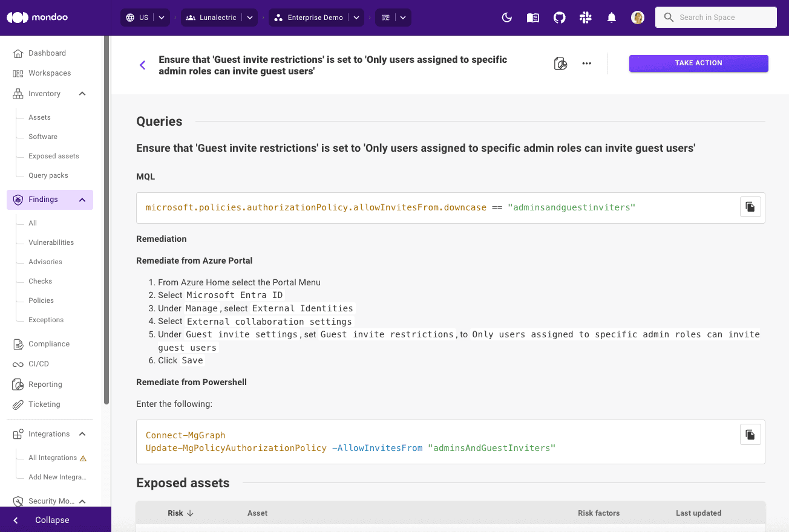Click the Workspaces icon in sidebar
This screenshot has height=532, width=789.
pos(18,73)
